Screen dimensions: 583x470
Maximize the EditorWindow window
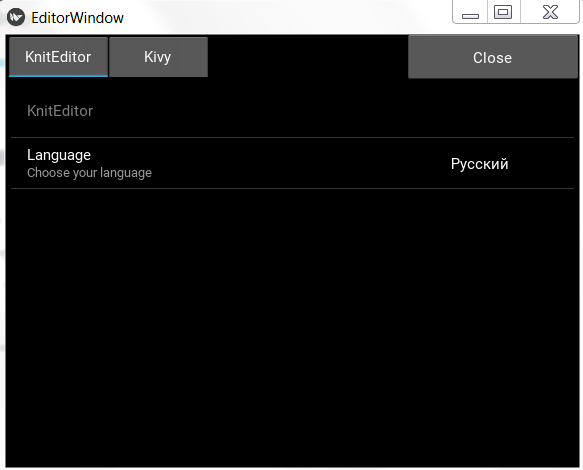(503, 12)
